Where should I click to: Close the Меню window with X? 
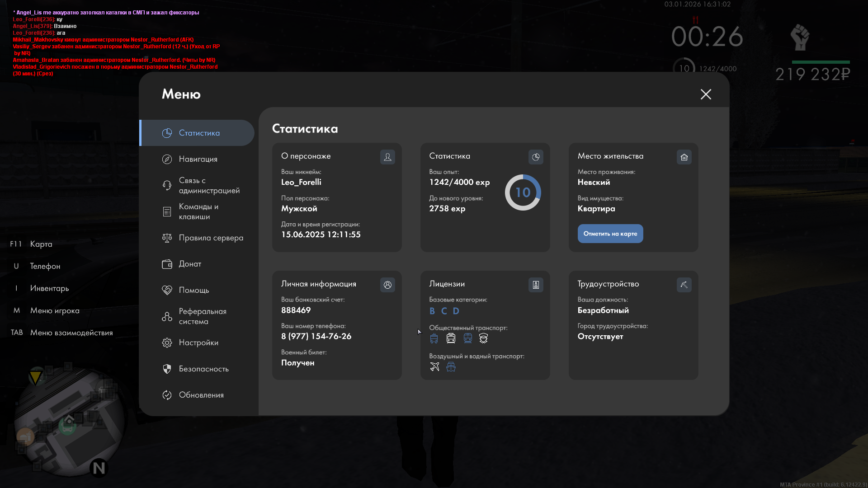pyautogui.click(x=706, y=94)
